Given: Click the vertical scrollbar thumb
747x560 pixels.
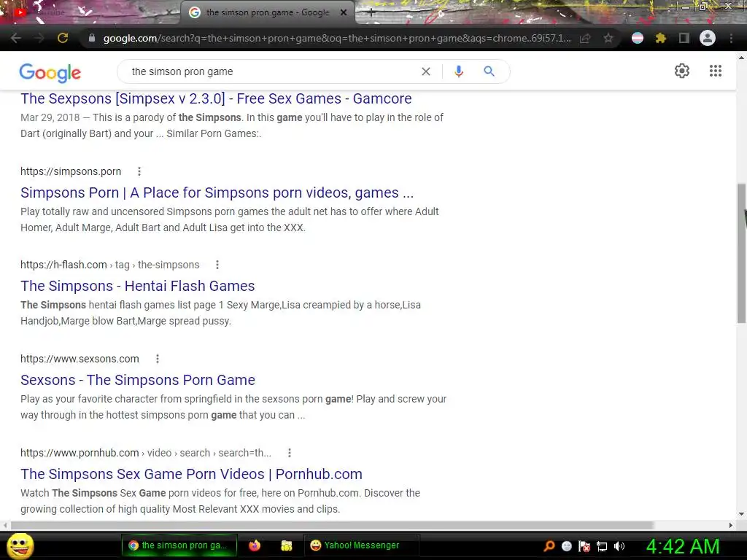Looking at the screenshot, I should point(741,253).
